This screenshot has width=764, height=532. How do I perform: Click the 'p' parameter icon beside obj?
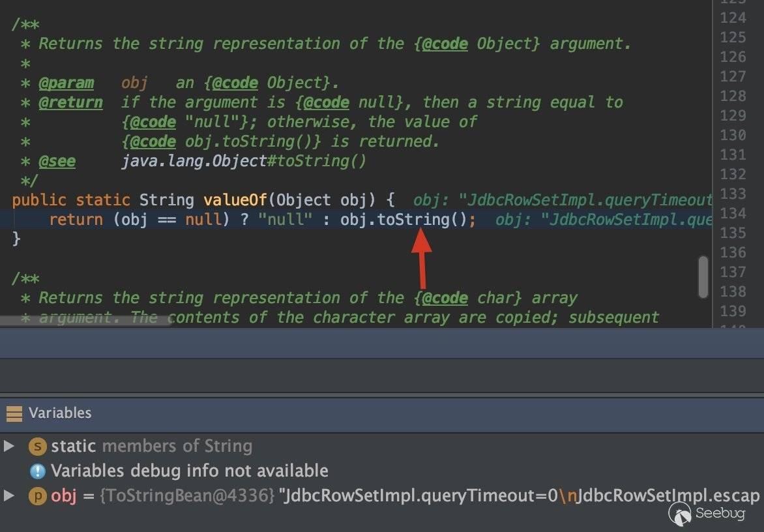click(38, 496)
